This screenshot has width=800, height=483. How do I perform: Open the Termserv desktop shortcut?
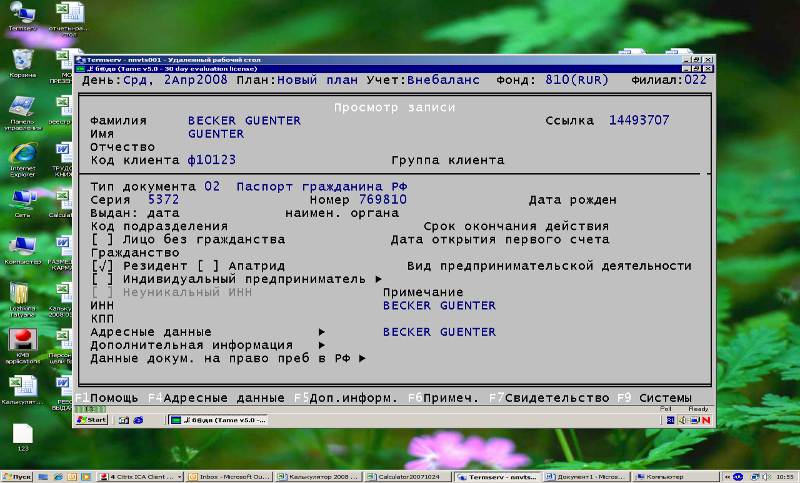[x=22, y=16]
